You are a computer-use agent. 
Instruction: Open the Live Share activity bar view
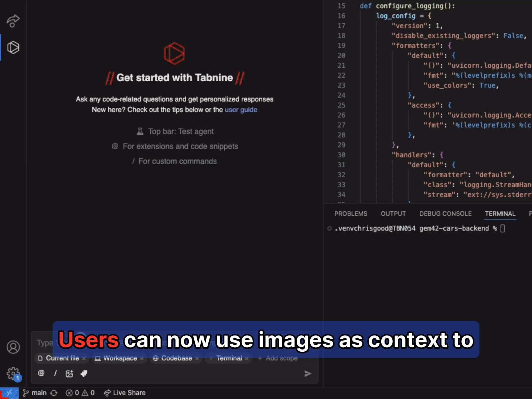coord(13,21)
